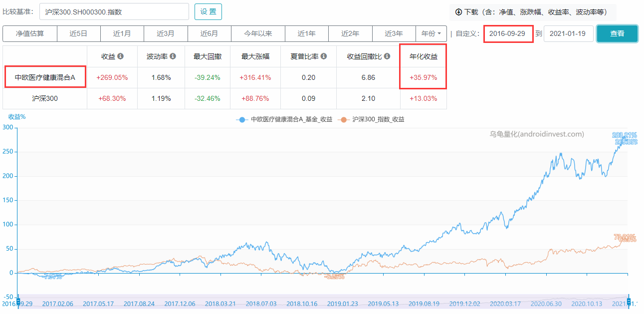Image resolution: width=644 pixels, height=314 pixels.
Task: Click the 中欧医疗健康混合A row name
Action: 45,77
